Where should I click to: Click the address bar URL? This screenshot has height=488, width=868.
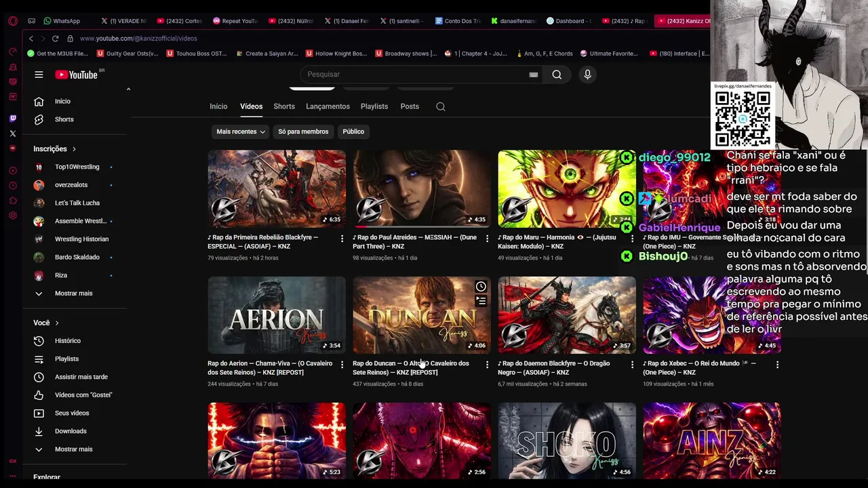coord(138,39)
